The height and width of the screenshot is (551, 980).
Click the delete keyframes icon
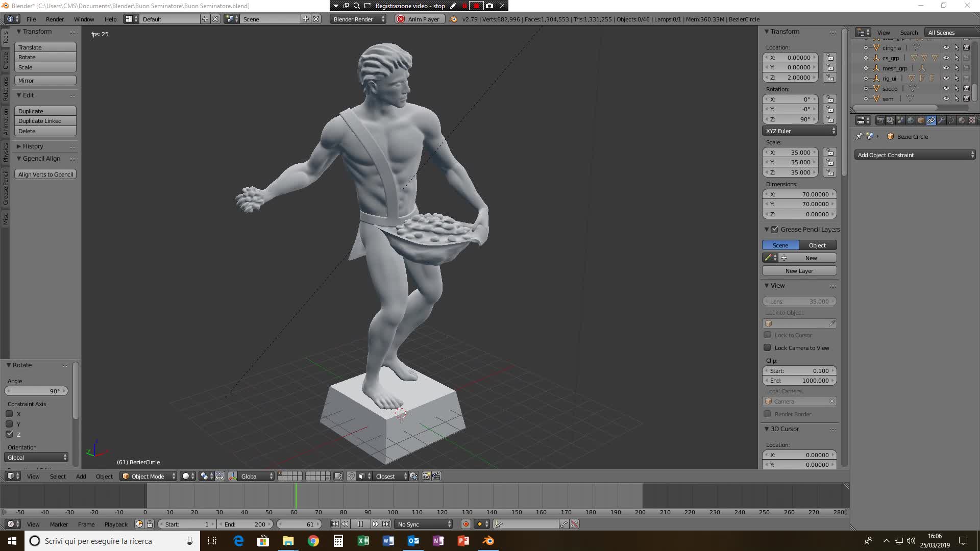pyautogui.click(x=574, y=524)
